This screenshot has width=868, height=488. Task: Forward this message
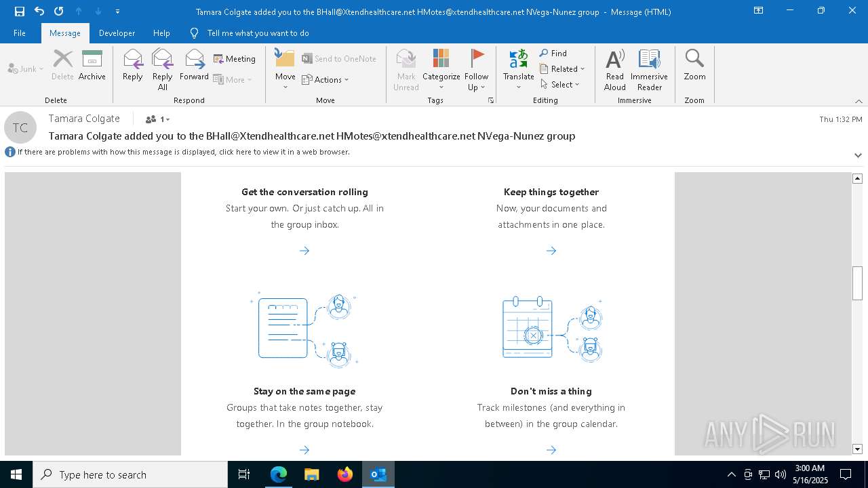(x=194, y=65)
